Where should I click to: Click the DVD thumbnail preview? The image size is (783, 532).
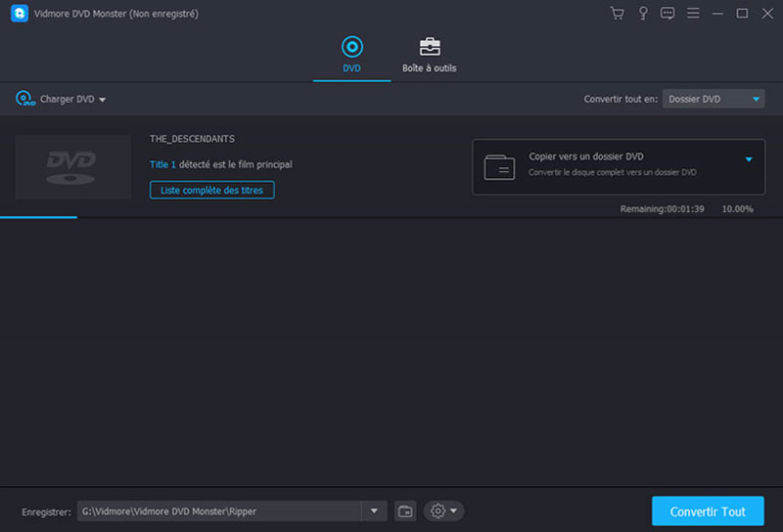coord(73,167)
